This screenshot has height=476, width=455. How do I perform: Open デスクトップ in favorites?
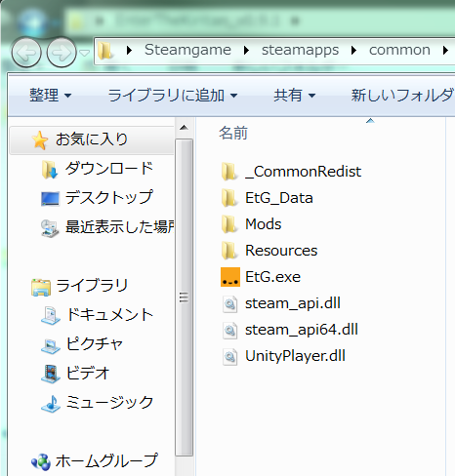pyautogui.click(x=108, y=197)
